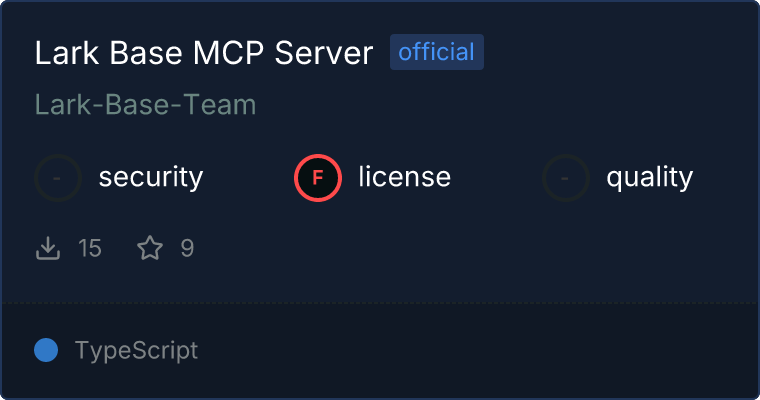The width and height of the screenshot is (760, 400).
Task: Click the security score circle icon
Action: click(58, 178)
